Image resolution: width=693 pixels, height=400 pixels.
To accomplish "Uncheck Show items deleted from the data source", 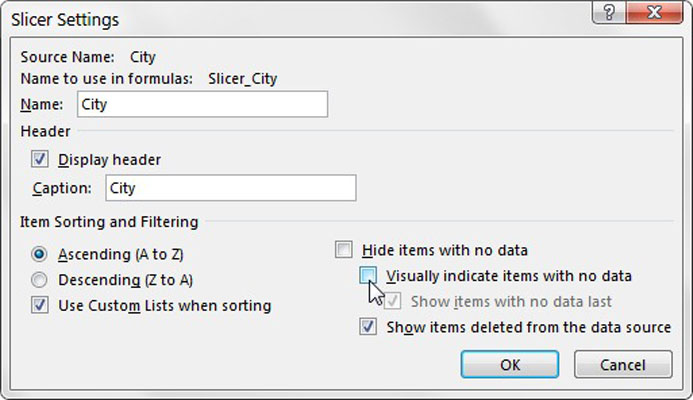I will click(x=368, y=327).
